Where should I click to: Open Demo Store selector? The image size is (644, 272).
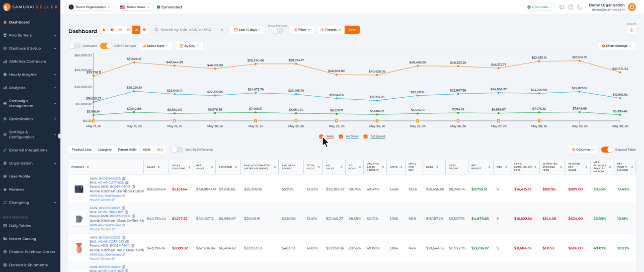(135, 7)
